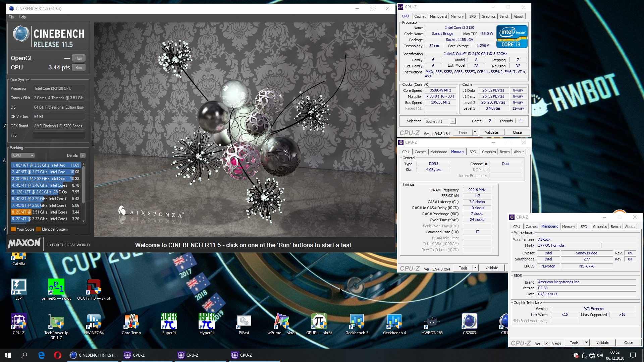Click the Identical System legend swatch
644x362 pixels.
pos(38,229)
